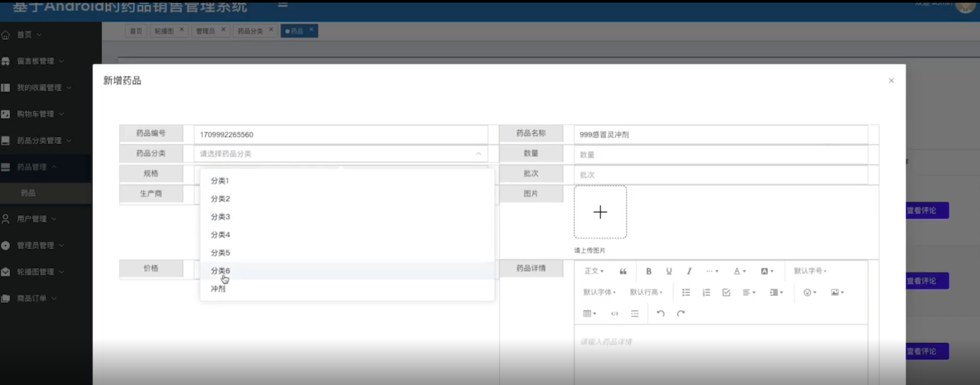980x385 pixels.
Task: Open insert table menu in editor
Action: click(x=590, y=313)
